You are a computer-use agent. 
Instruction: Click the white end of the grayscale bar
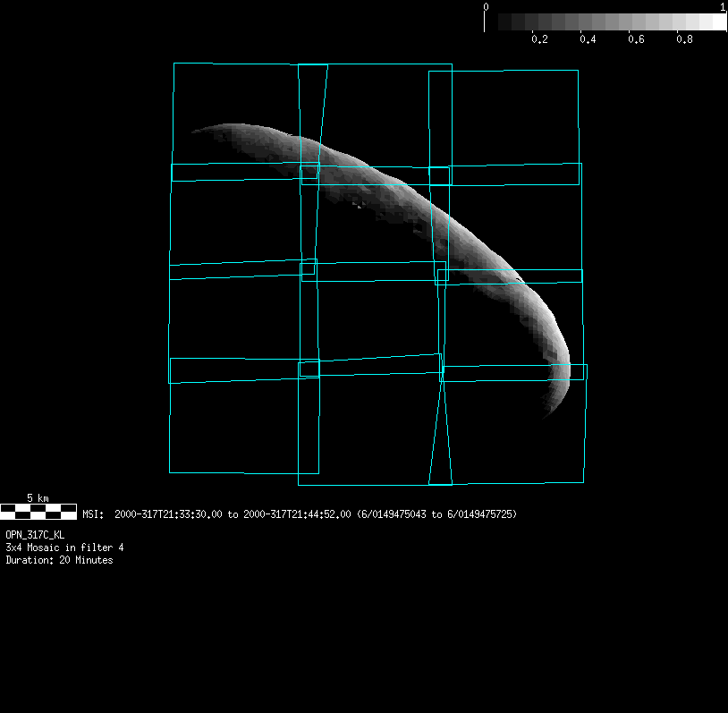718,22
